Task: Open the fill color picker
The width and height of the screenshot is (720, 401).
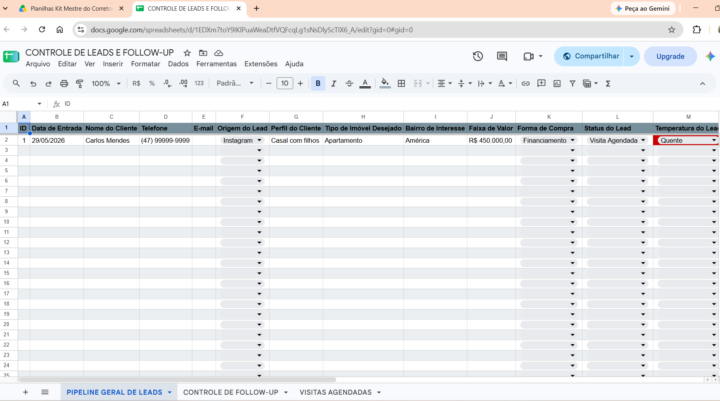Action: [385, 84]
